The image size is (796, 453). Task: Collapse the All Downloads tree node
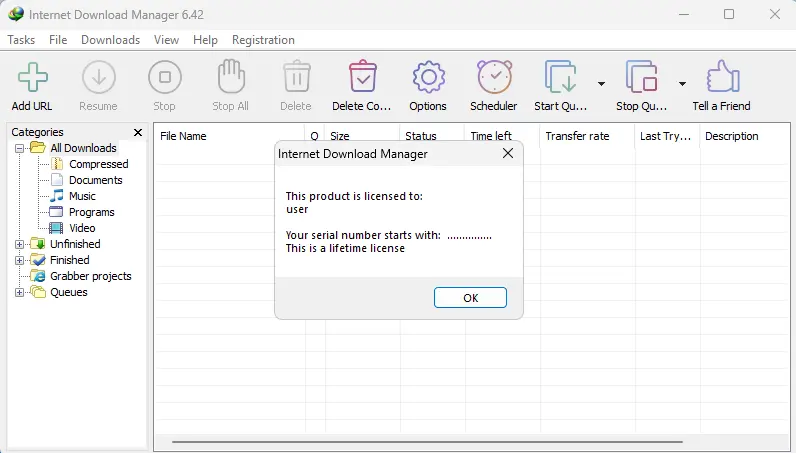(19, 148)
